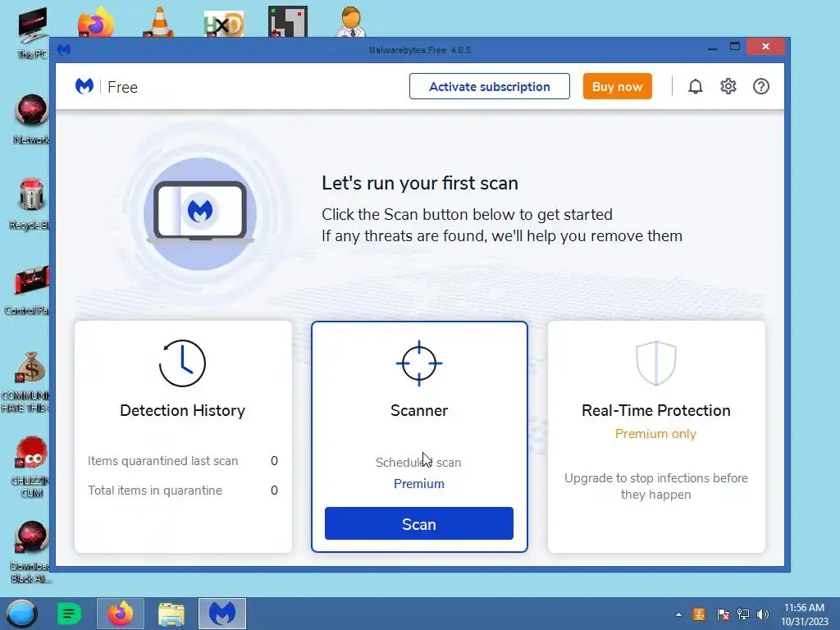
Task: Select the Control Panel desktop icon
Action: coord(28,290)
